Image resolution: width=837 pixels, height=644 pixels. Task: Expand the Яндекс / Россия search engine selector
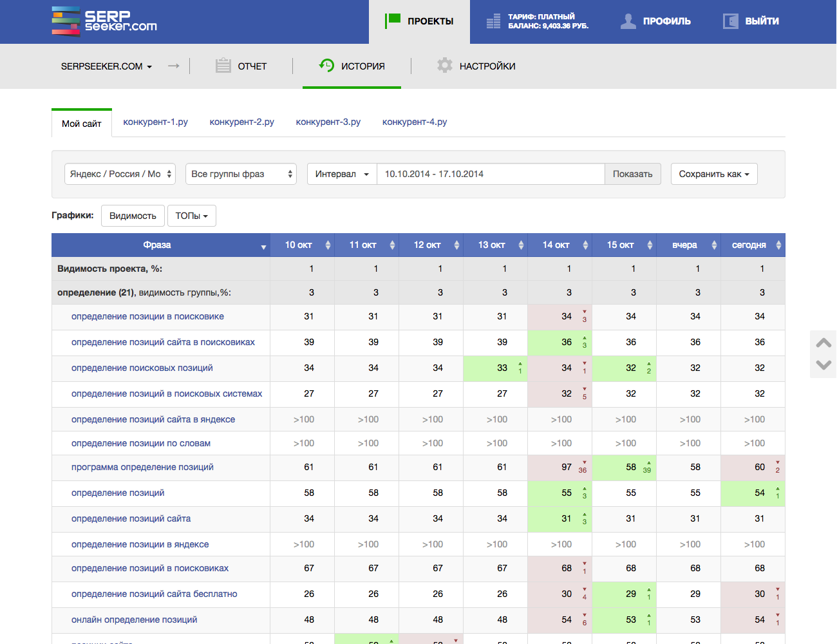[x=120, y=174]
